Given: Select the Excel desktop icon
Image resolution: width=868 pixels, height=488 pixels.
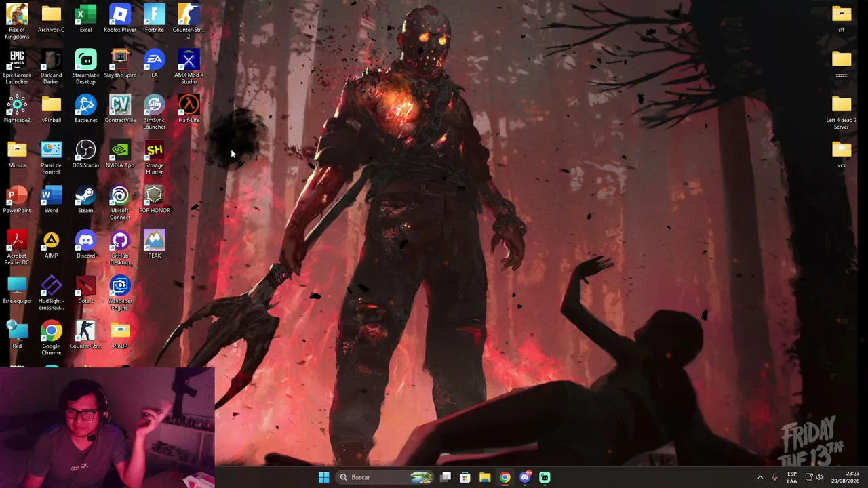Looking at the screenshot, I should pos(85,18).
